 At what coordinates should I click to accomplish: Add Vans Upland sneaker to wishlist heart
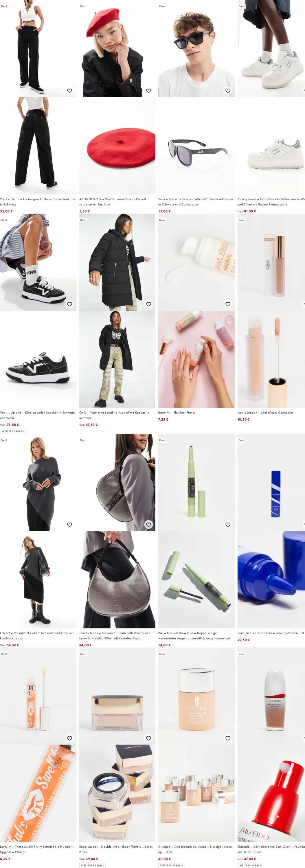pos(69,304)
